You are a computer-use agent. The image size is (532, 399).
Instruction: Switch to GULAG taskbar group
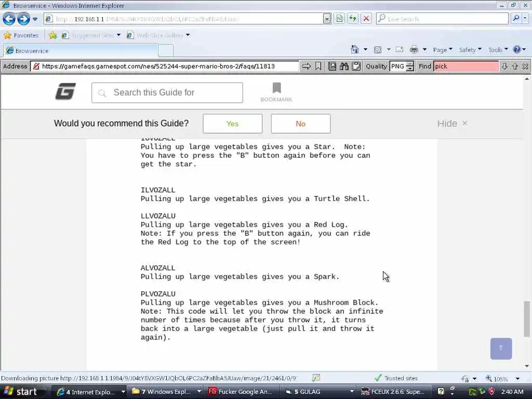(x=319, y=392)
